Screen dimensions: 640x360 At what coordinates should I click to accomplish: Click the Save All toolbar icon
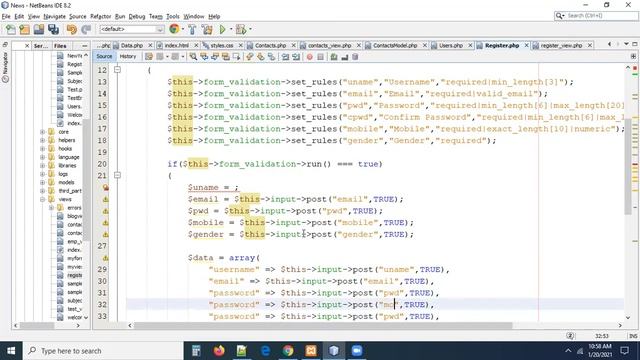[53, 29]
